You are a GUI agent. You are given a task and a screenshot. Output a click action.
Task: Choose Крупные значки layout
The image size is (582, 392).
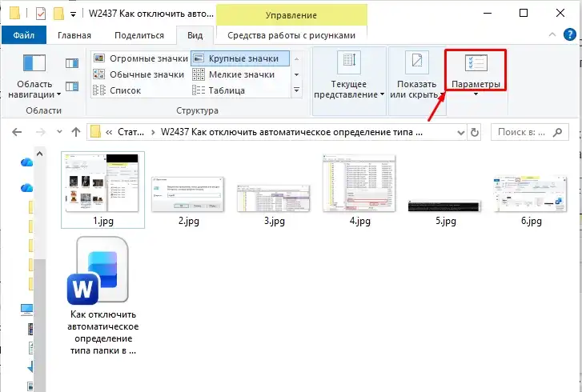(240, 58)
